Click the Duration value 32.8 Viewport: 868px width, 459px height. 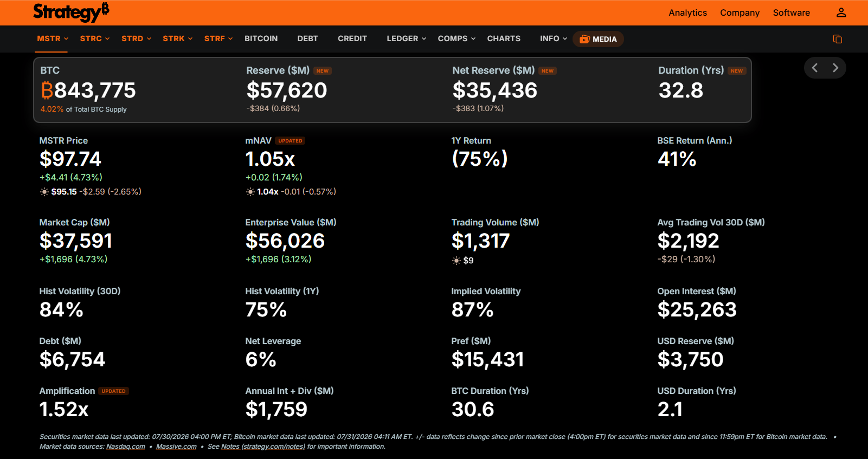point(681,90)
